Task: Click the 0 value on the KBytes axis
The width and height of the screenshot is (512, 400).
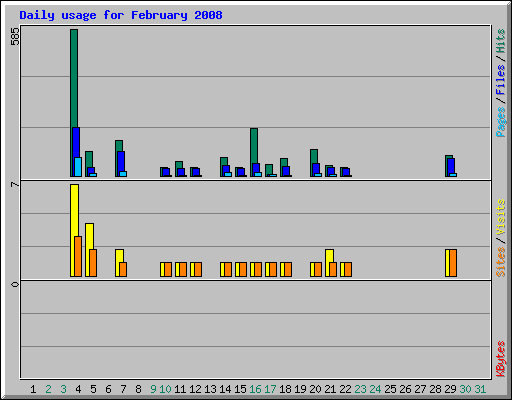Action: point(15,284)
